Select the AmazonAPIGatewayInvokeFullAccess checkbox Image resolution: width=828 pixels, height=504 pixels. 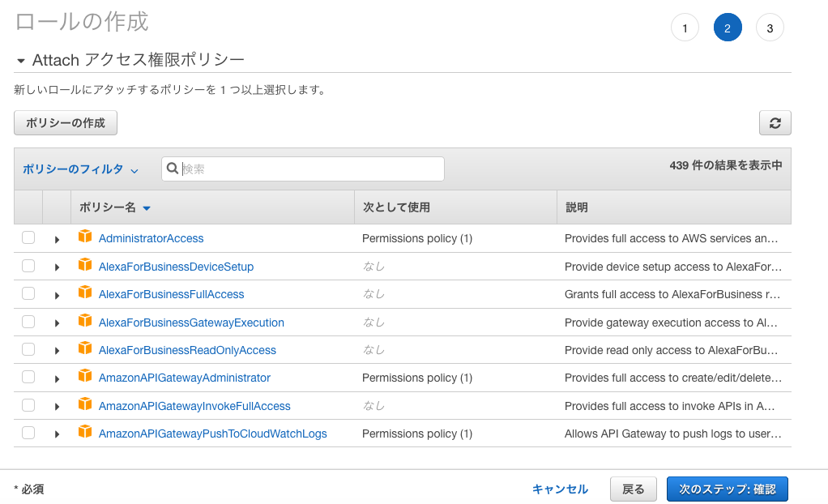28,405
